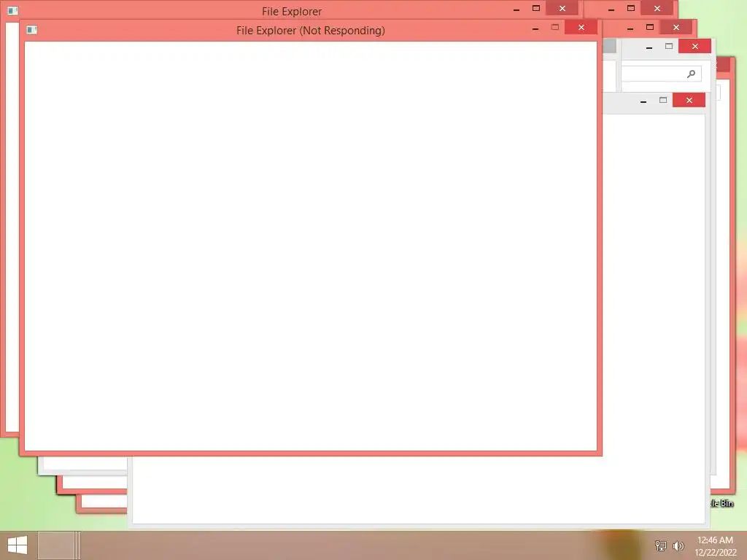Maximize the white window containing the search box
The image size is (747, 560).
(669, 46)
